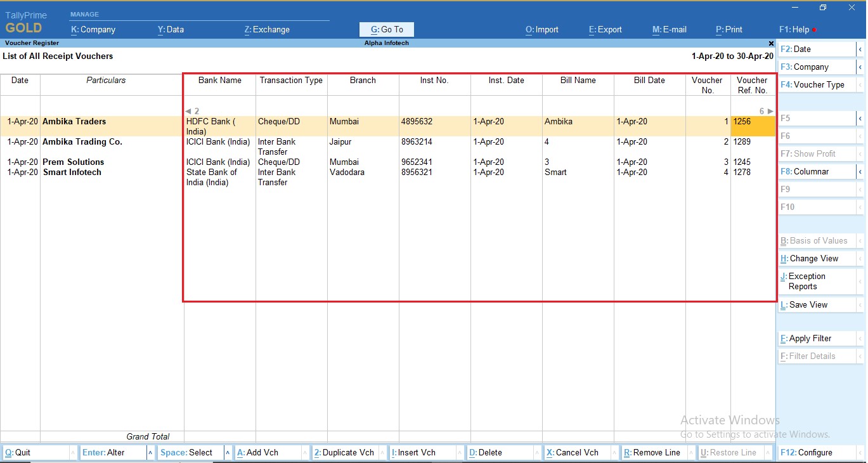Image resolution: width=868 pixels, height=463 pixels.
Task: Select the Ambika Trading Co. voucher row
Action: (82, 142)
